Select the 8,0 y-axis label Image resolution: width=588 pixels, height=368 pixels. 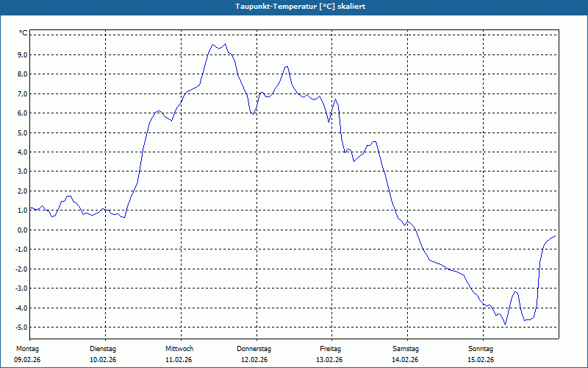(x=23, y=74)
